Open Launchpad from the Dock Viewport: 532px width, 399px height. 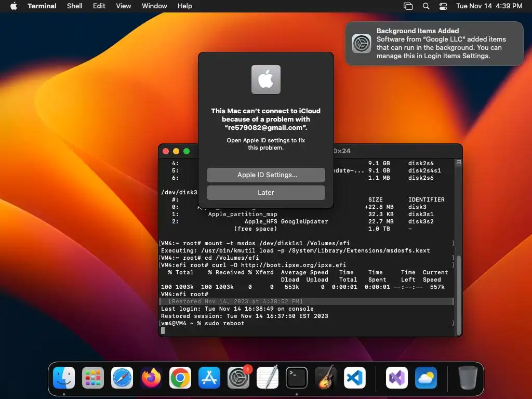(x=93, y=378)
